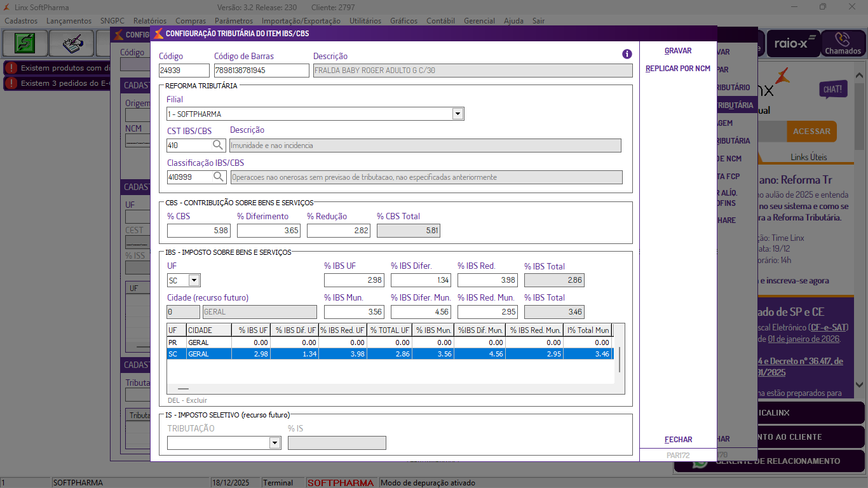This screenshot has width=868, height=488.
Task: Open CST IBS/CBS search magnifier
Action: [x=218, y=146]
